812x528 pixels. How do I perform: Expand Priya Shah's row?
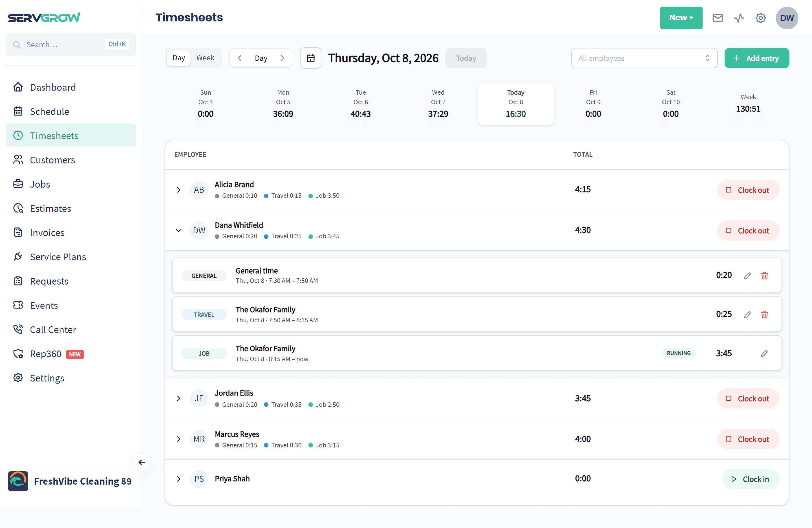(178, 479)
